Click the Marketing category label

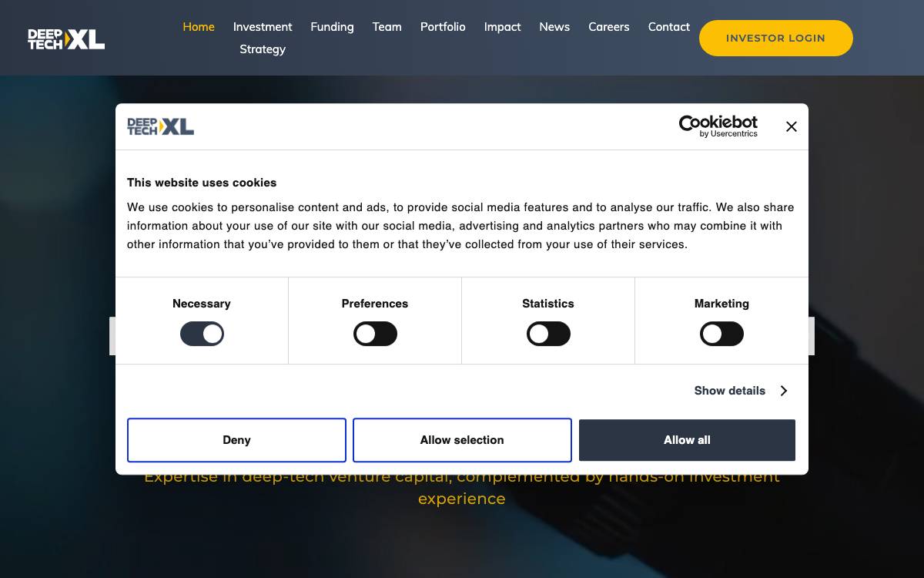pyautogui.click(x=721, y=304)
